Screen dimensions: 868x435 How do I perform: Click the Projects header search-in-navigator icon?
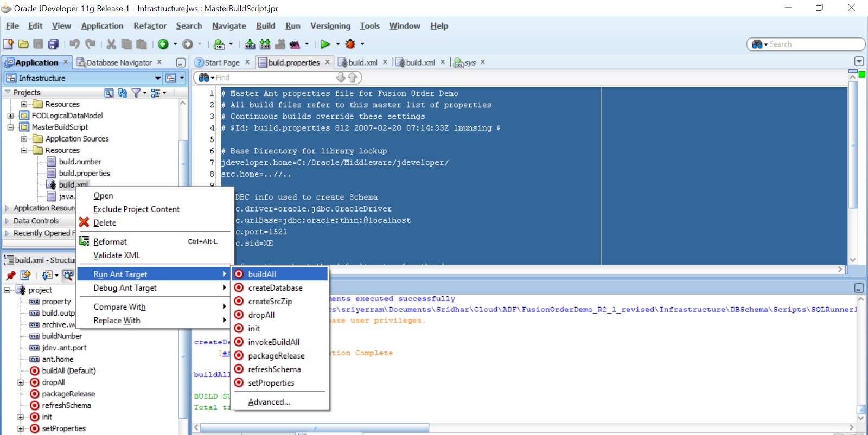tap(109, 93)
